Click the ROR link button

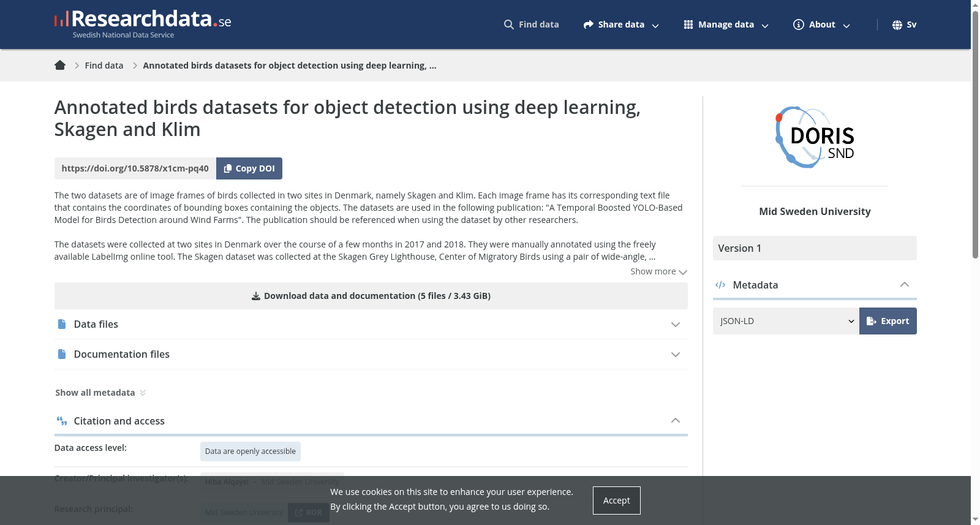point(308,513)
